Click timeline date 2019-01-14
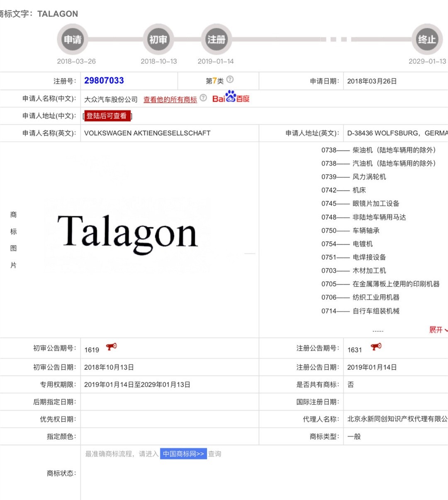448x500 pixels. [x=216, y=61]
